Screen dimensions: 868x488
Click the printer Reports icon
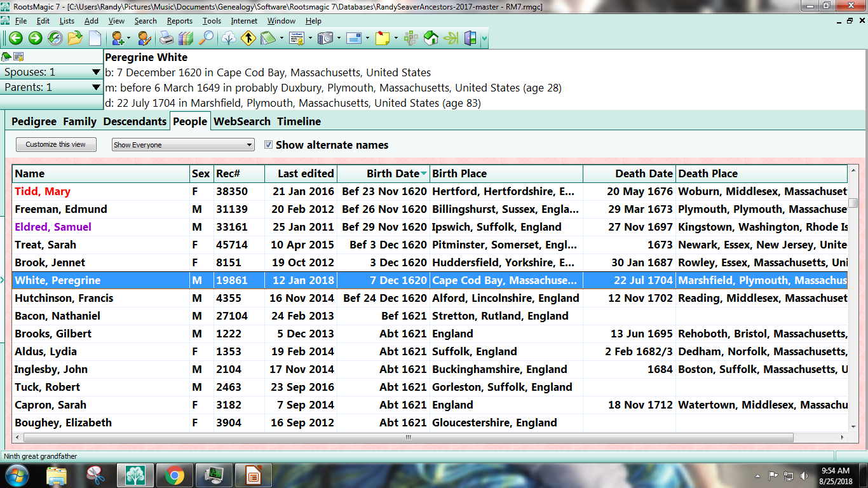coord(166,38)
